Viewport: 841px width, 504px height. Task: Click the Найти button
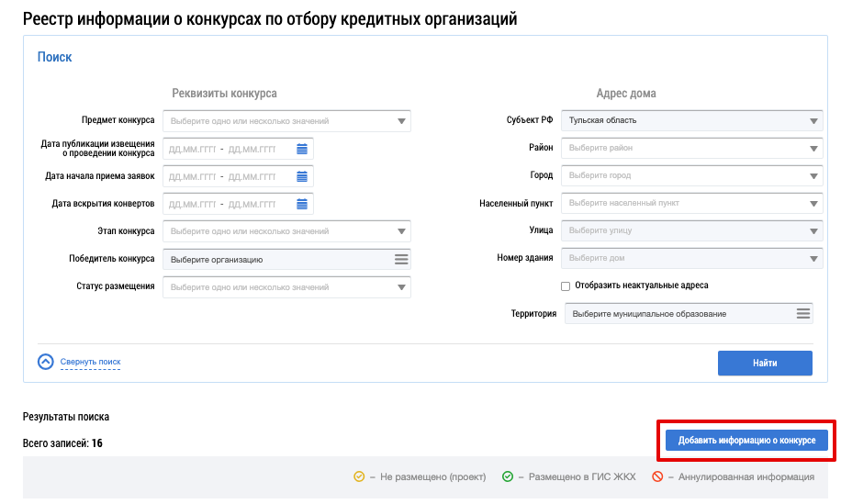coord(764,364)
